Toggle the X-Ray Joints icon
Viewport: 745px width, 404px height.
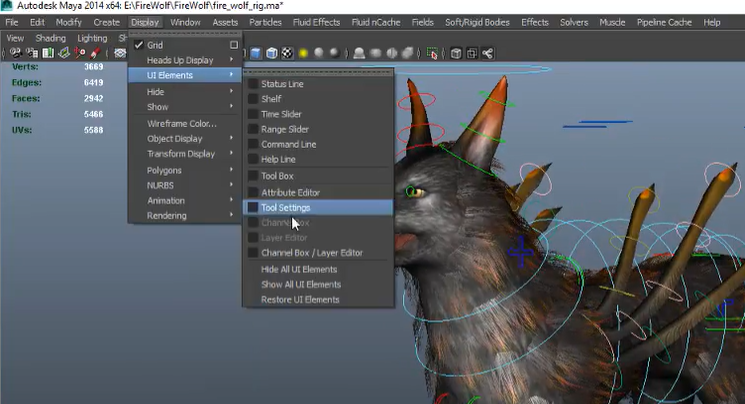point(487,53)
